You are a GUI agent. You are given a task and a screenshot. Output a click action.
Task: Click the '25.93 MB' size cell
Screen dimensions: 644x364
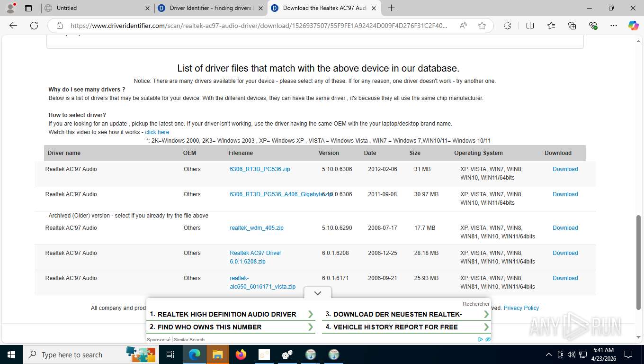[426, 278]
